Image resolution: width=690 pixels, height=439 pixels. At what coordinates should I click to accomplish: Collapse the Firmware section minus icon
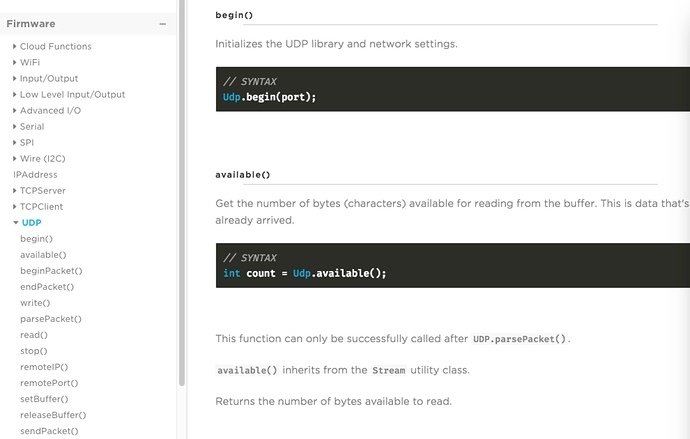pyautogui.click(x=162, y=23)
